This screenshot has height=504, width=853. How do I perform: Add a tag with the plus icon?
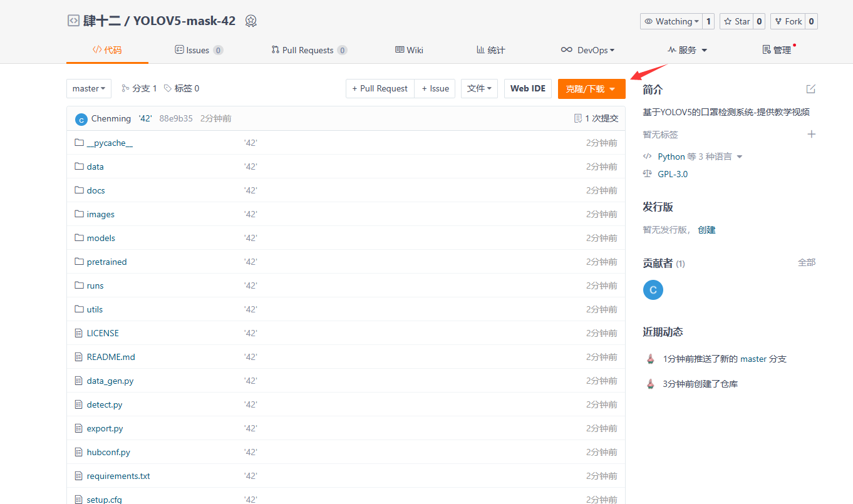[812, 134]
